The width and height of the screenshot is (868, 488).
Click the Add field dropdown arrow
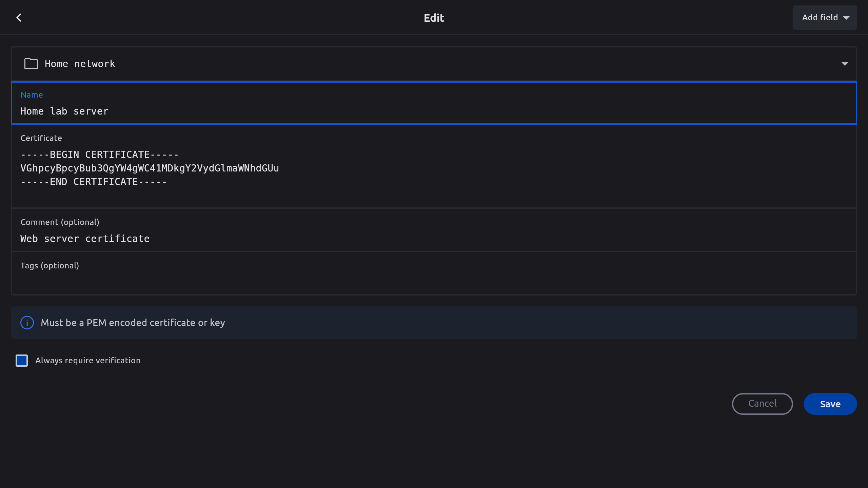846,18
